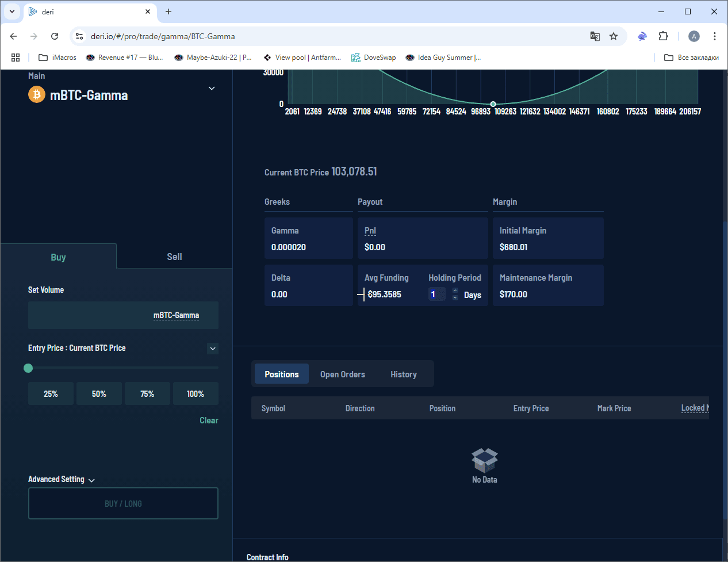Increase Holding Period with up arrow
Viewport: 728px width, 562px height.
point(455,290)
